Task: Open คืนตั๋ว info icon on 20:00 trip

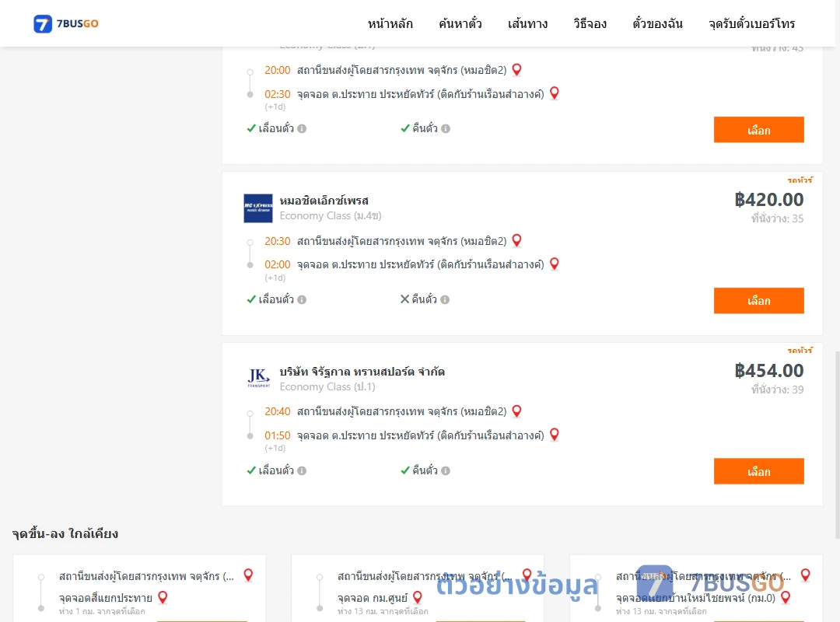Action: coord(446,128)
